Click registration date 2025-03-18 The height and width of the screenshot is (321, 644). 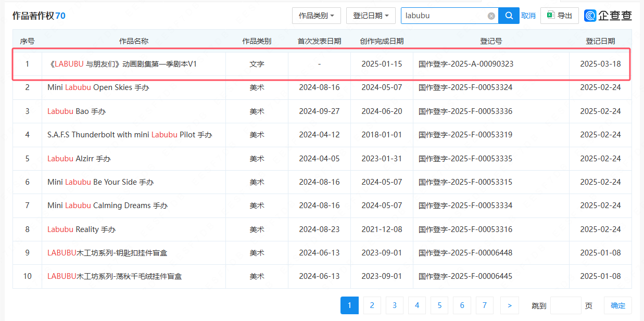(x=600, y=64)
